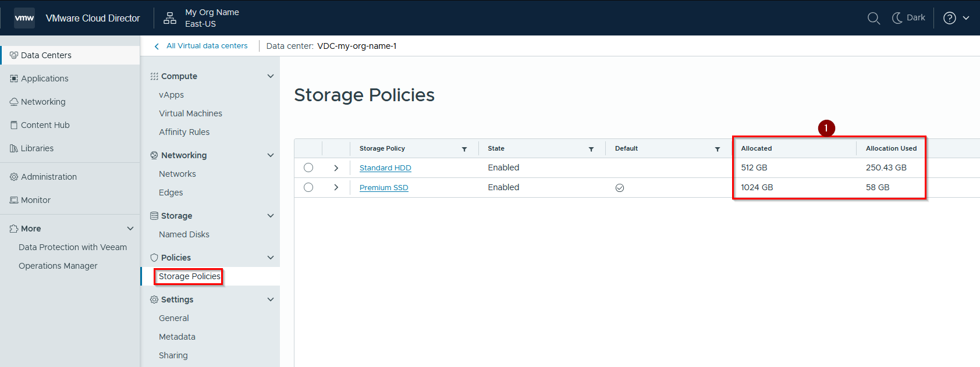Image resolution: width=980 pixels, height=367 pixels.
Task: Click the Dark mode moon icon
Action: tap(897, 18)
